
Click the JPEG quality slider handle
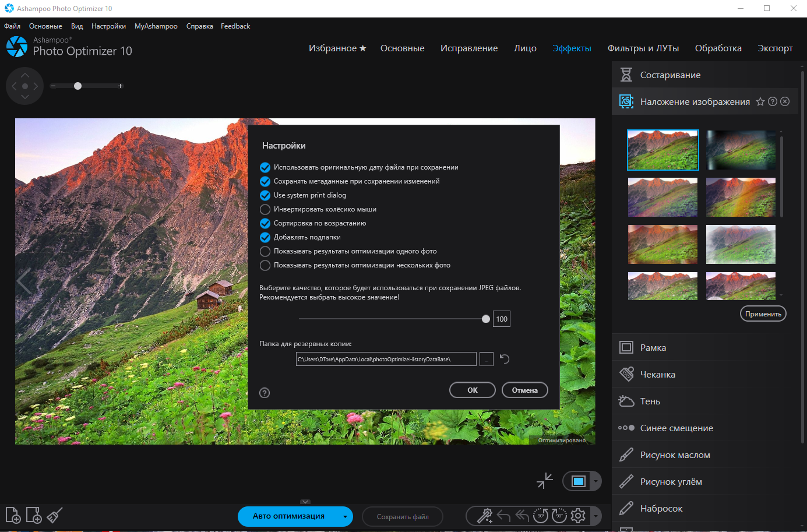pyautogui.click(x=486, y=319)
